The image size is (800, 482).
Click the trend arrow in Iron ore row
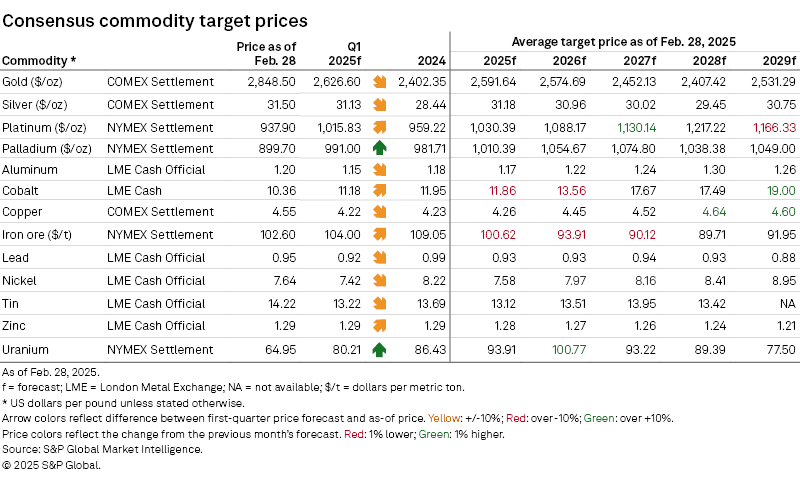(380, 235)
